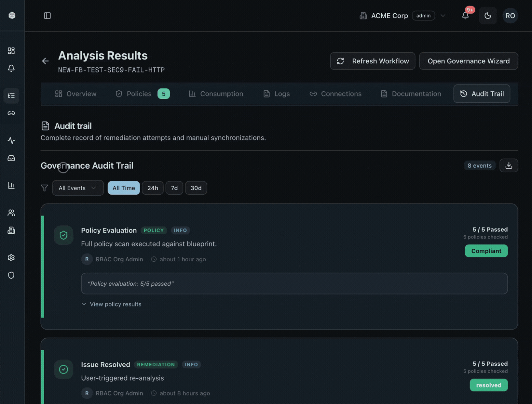Collapse the sidebar using the panel toggle
532x404 pixels.
pos(47,15)
